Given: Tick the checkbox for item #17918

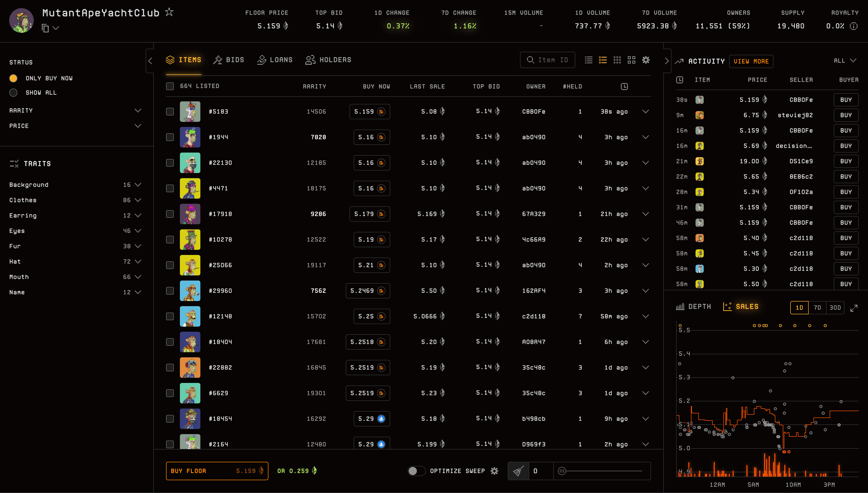Looking at the screenshot, I should coord(170,214).
